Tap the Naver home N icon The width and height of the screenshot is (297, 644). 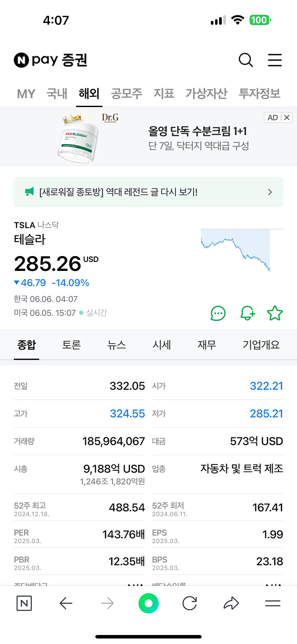click(x=24, y=603)
